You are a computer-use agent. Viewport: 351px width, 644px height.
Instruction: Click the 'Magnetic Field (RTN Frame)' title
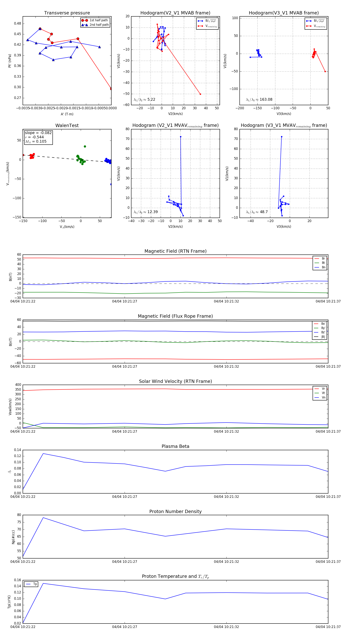[175, 251]
